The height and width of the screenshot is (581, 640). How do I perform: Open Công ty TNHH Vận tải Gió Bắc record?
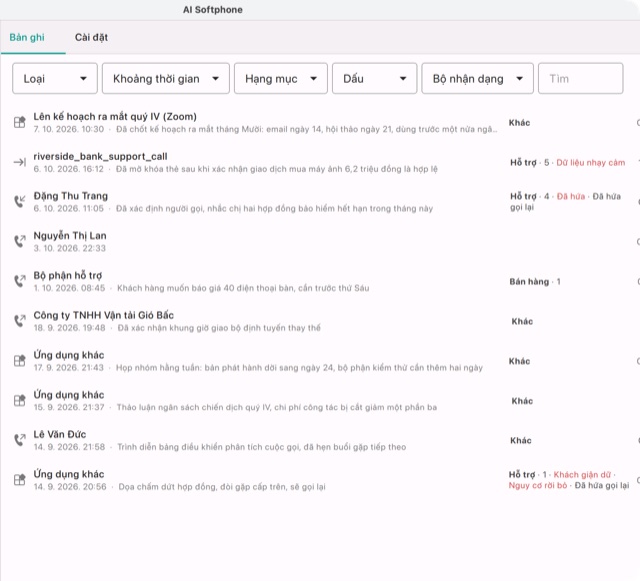(x=320, y=321)
